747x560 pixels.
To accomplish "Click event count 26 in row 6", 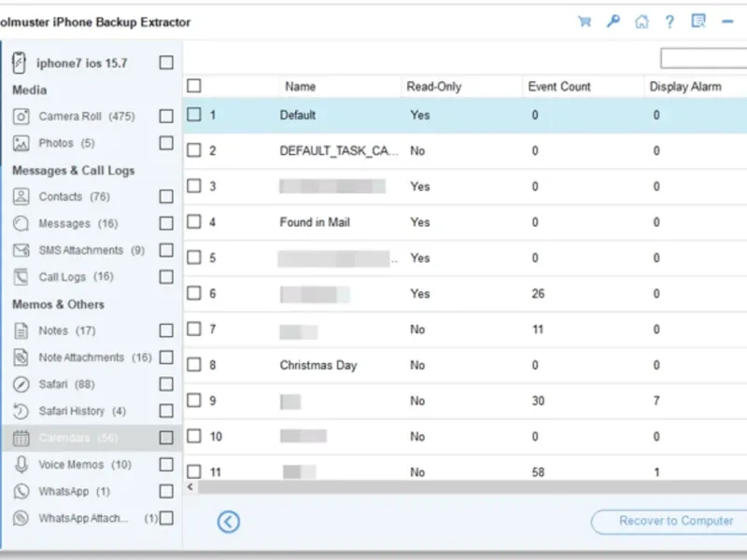I will [x=538, y=293].
